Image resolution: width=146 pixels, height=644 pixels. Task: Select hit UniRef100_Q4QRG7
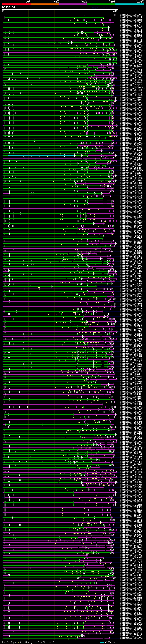click(x=131, y=595)
